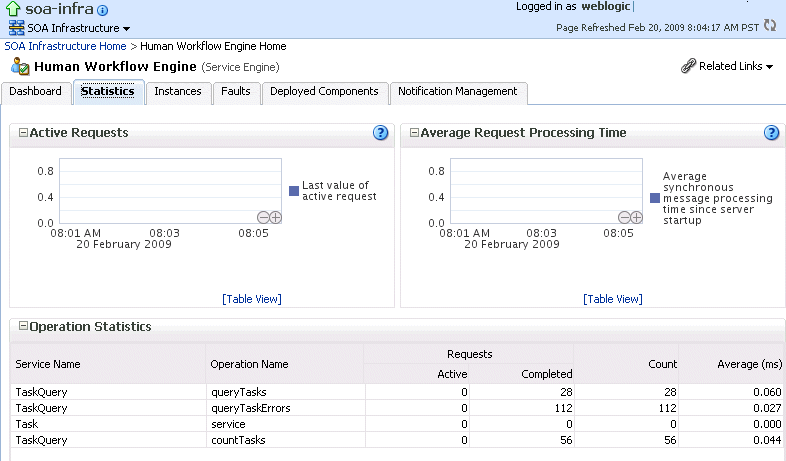This screenshot has height=461, width=786.
Task: Click the Human Workflow Engine icon
Action: [21, 66]
